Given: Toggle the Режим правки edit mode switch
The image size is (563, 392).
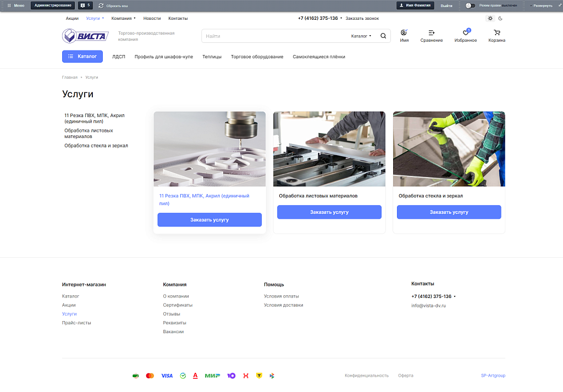Looking at the screenshot, I should (470, 5).
